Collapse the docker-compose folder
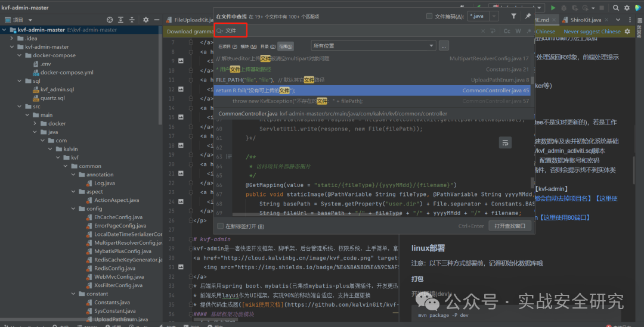The height and width of the screenshot is (327, 644). coord(19,55)
